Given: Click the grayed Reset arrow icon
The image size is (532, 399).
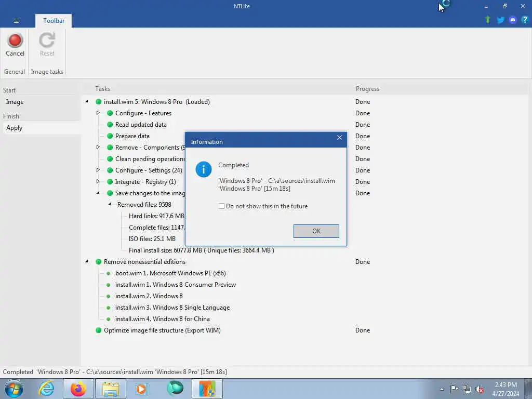Looking at the screenshot, I should point(47,40).
